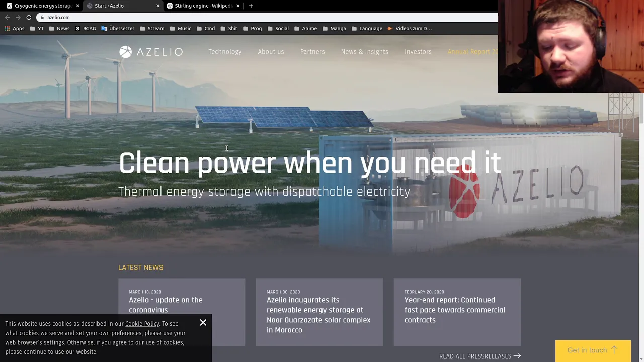Click the Azelio logo in header

[151, 52]
